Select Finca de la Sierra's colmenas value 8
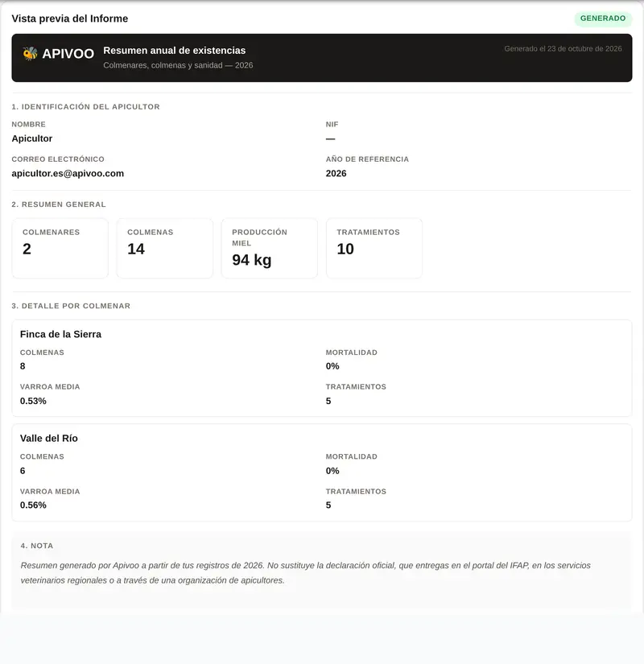The height and width of the screenshot is (664, 644). pyautogui.click(x=23, y=366)
